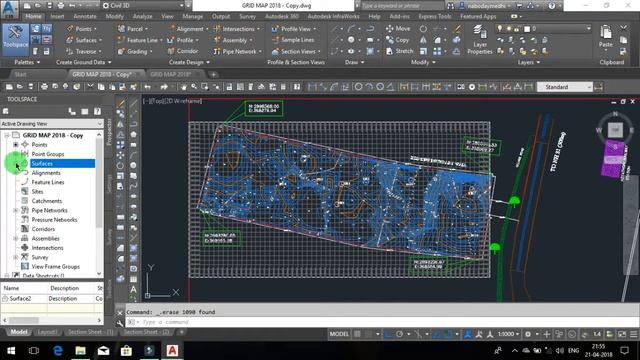Image resolution: width=640 pixels, height=360 pixels.
Task: Add a new drawing tab with plus
Action: coord(213,74)
